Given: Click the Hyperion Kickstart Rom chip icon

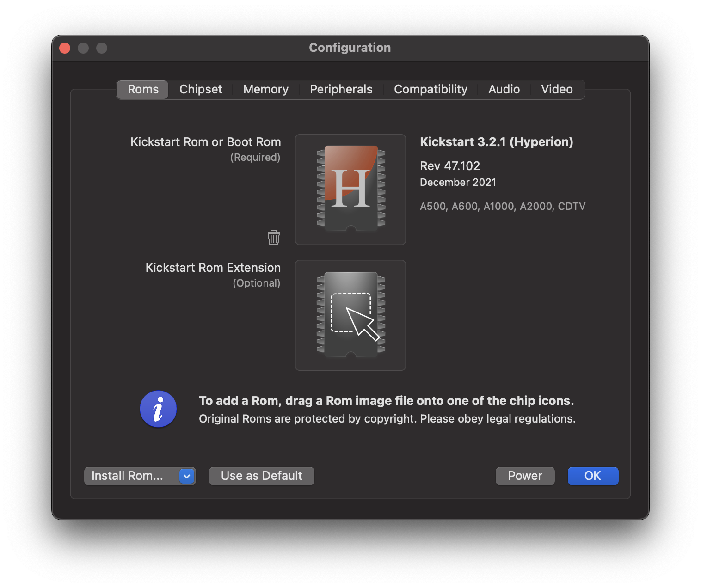Looking at the screenshot, I should pyautogui.click(x=350, y=190).
